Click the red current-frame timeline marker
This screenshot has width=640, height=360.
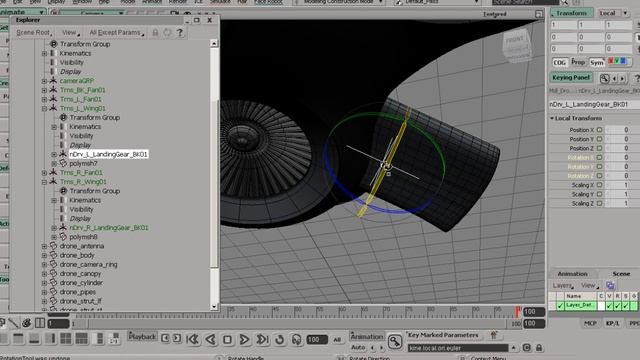click(x=518, y=311)
